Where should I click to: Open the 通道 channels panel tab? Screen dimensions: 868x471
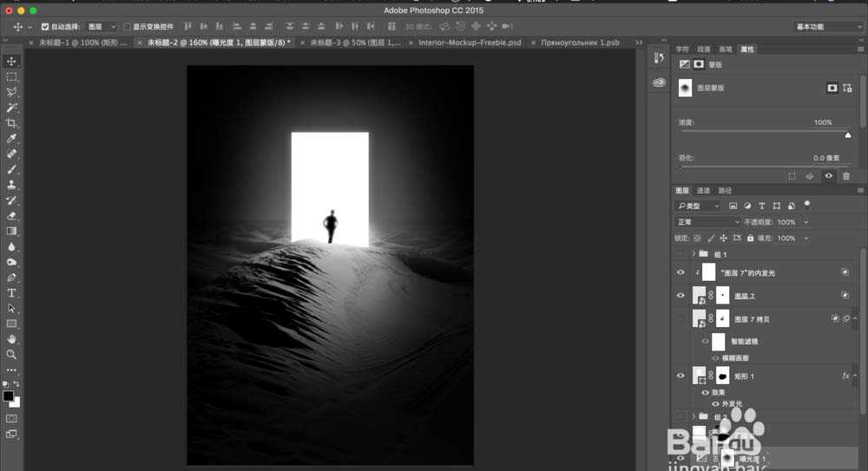pos(703,190)
